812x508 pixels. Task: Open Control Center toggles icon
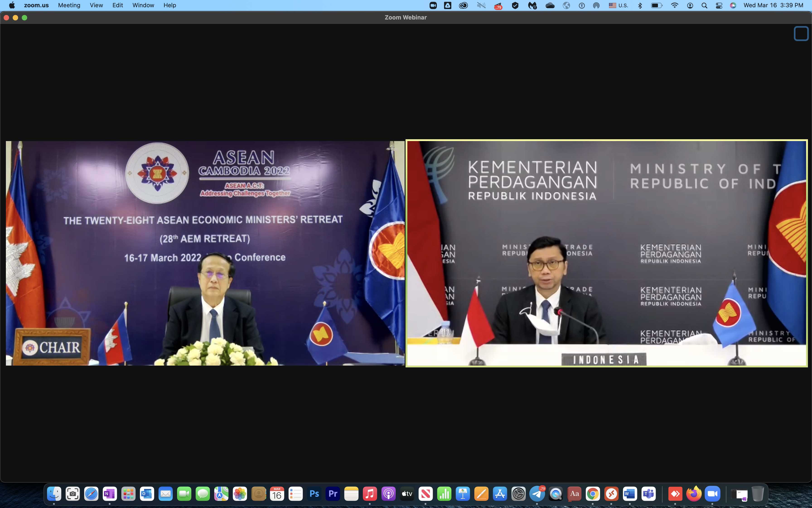719,5
